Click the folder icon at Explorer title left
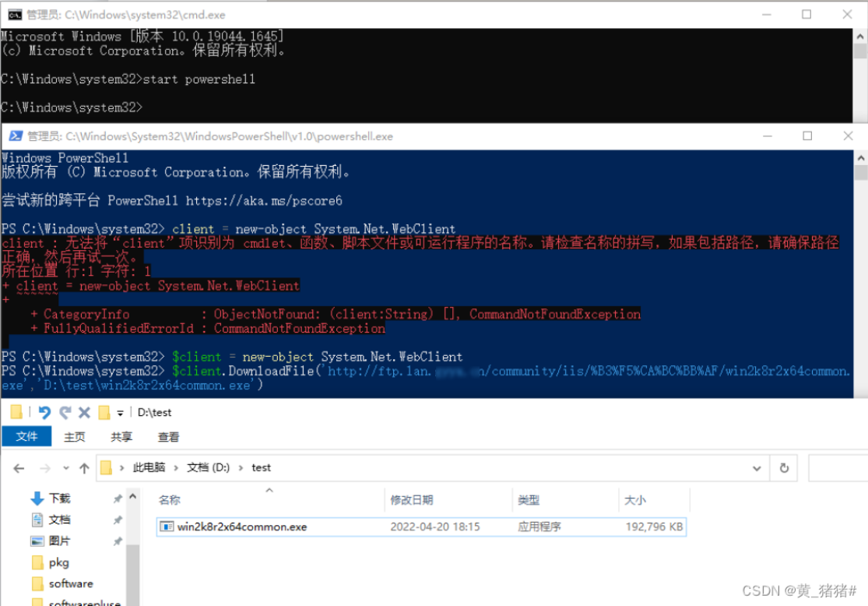Screen dimensions: 868x606 click(x=16, y=411)
